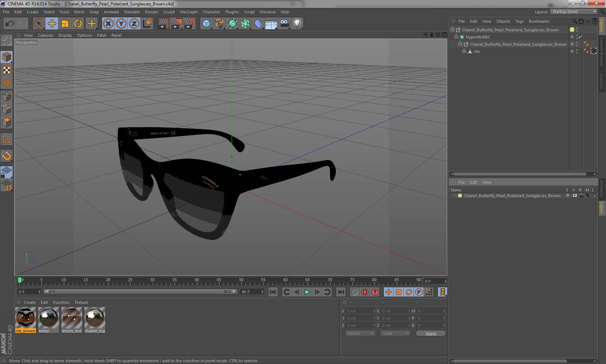
Task: Open the array modeling objects
Action: coord(245,24)
